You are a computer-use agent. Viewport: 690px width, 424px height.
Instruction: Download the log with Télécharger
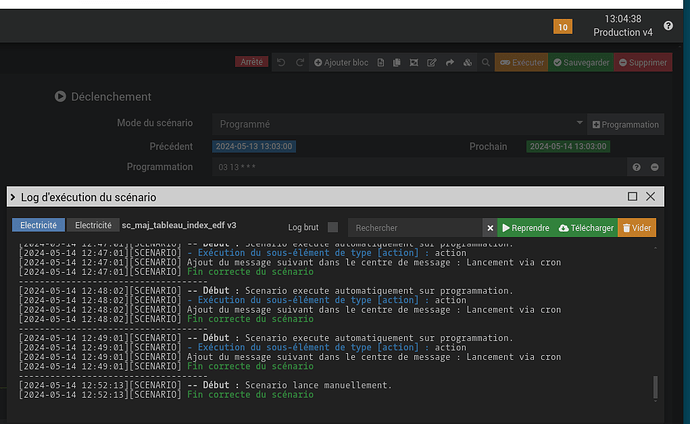586,228
